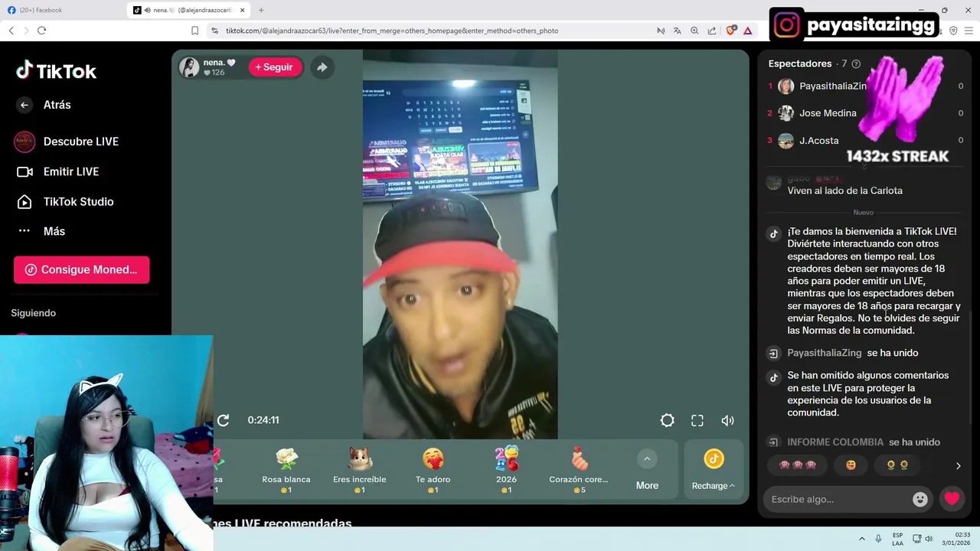Click PayasithaliaZing username in chat join message
The height and width of the screenshot is (551, 980).
click(x=825, y=353)
